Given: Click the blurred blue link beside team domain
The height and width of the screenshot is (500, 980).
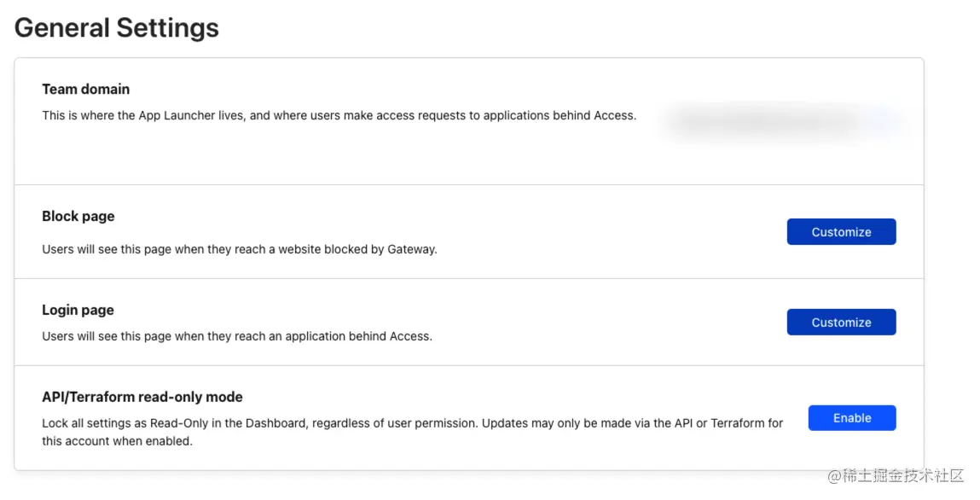Looking at the screenshot, I should (883, 122).
